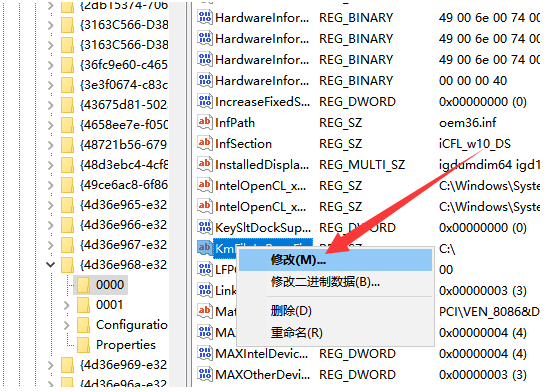Click the DWORD icon beside KeySltDockSup...

204,227
